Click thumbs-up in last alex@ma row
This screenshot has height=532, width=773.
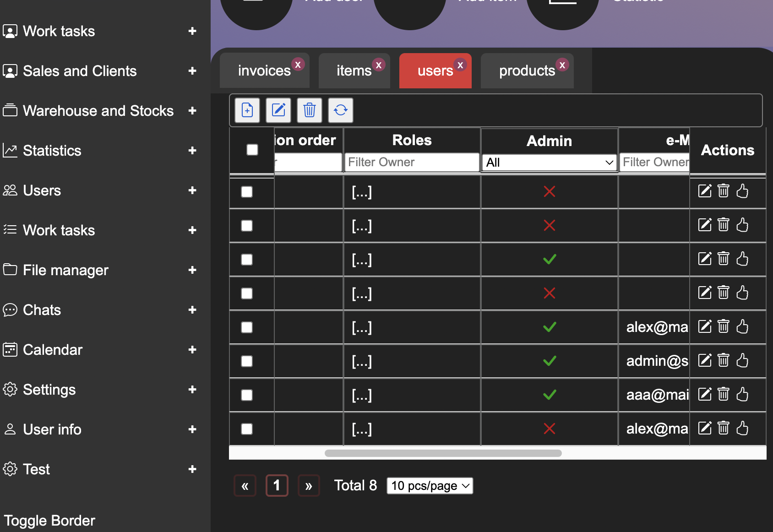742,428
